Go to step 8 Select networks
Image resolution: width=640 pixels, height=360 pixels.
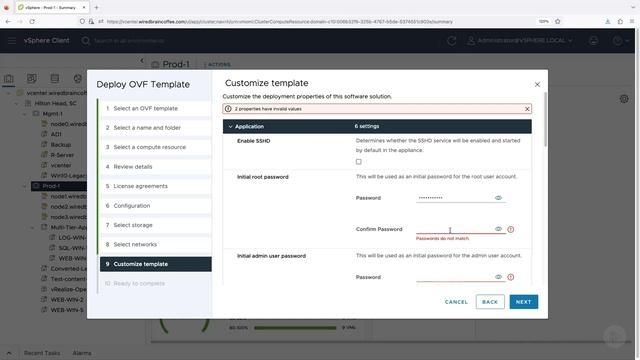tap(156, 244)
